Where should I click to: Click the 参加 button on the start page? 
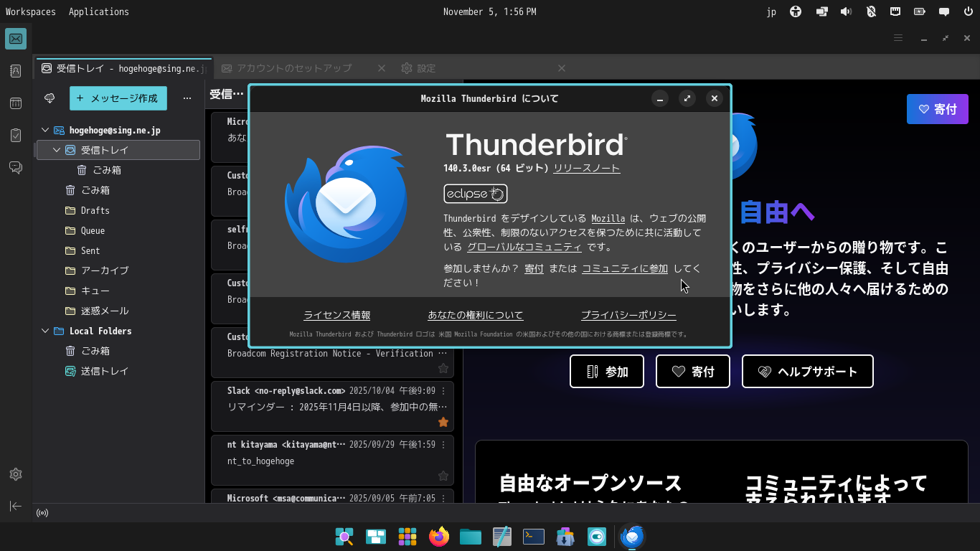(x=607, y=372)
